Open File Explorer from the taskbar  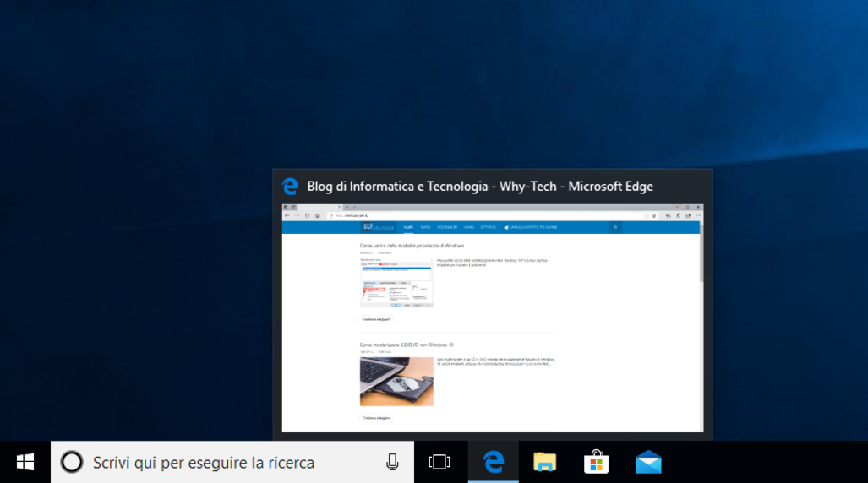tap(544, 462)
